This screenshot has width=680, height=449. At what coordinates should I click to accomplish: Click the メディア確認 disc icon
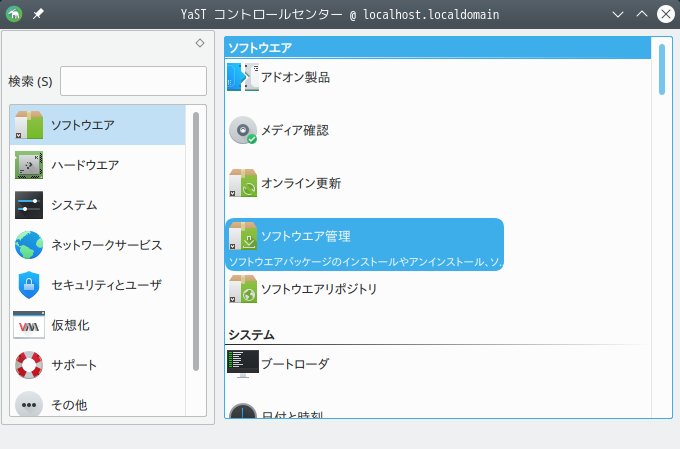click(243, 130)
